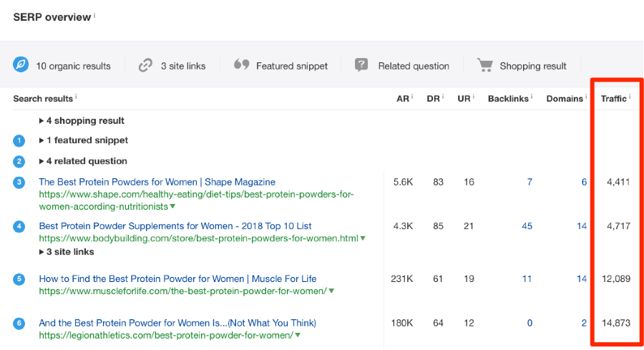
Task: Click the Traffic column header
Action: point(613,99)
